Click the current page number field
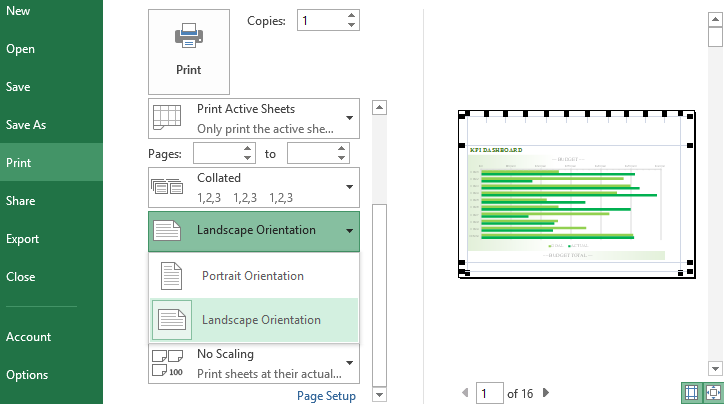Screen dimensions: 724x404 (489, 393)
